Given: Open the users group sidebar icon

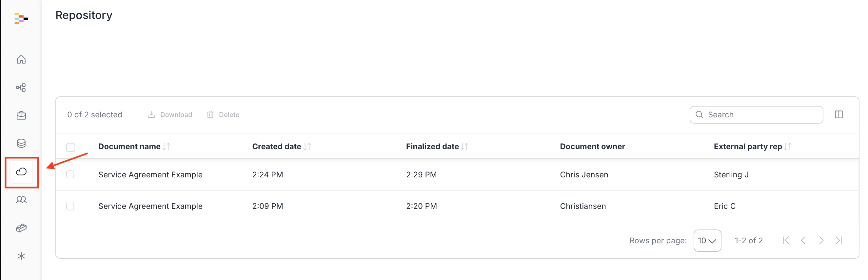Looking at the screenshot, I should 21,200.
